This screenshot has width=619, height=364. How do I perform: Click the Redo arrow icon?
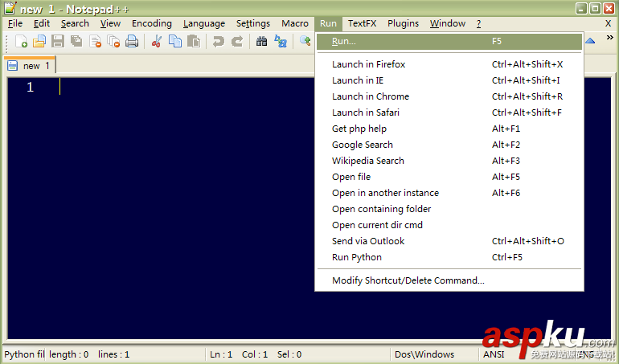click(x=237, y=41)
